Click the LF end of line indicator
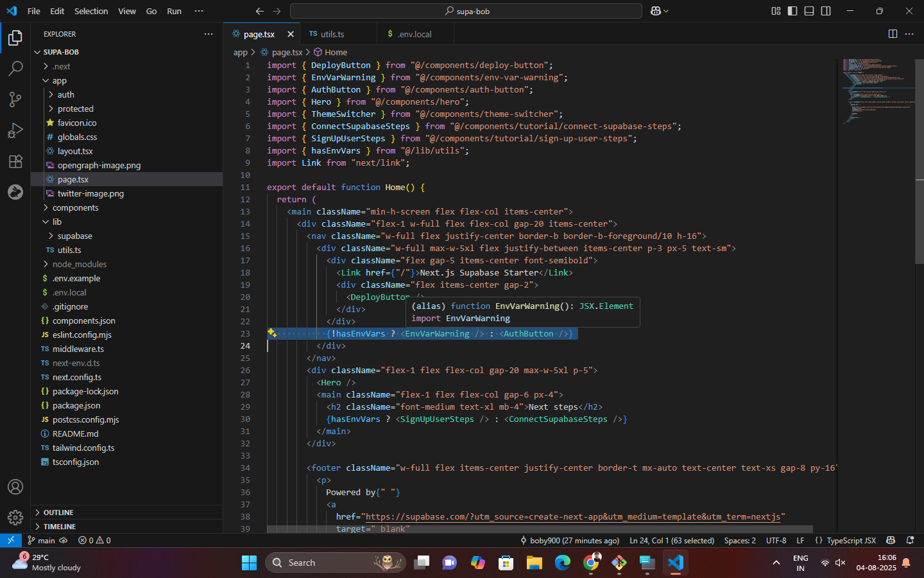The width and height of the screenshot is (924, 578). (x=800, y=540)
